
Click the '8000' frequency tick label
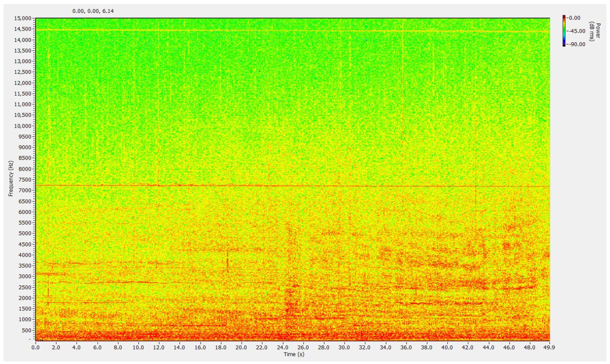pos(25,169)
